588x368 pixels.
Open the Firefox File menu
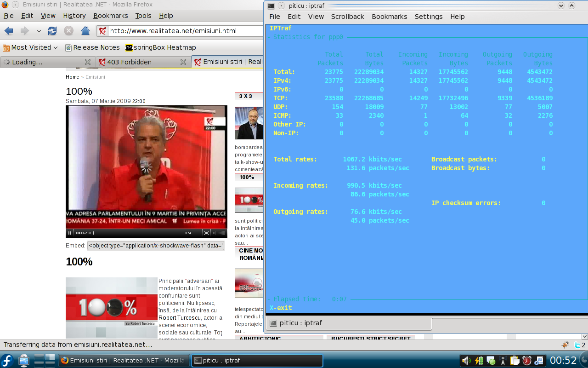pyautogui.click(x=9, y=16)
